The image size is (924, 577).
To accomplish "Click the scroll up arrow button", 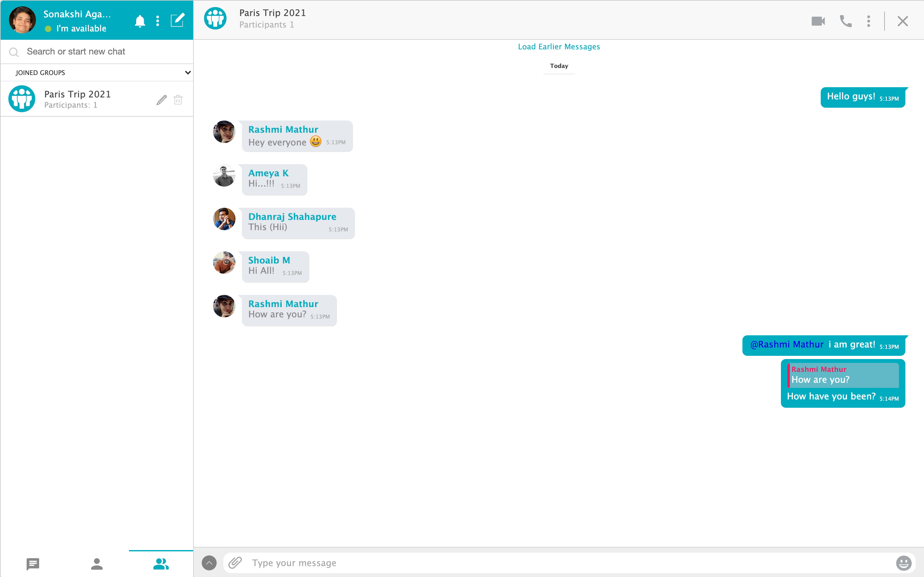I will tap(209, 562).
